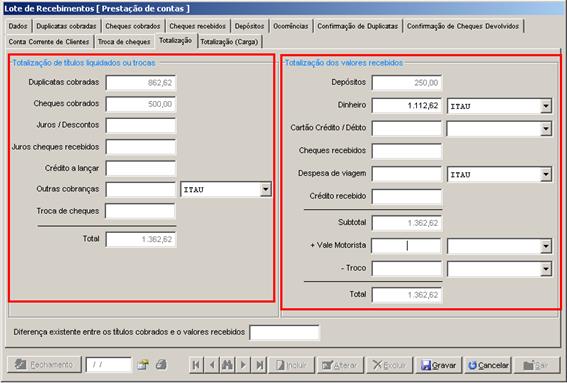Save with the Gravar button
Viewport: 567px width, 383px height.
click(438, 365)
